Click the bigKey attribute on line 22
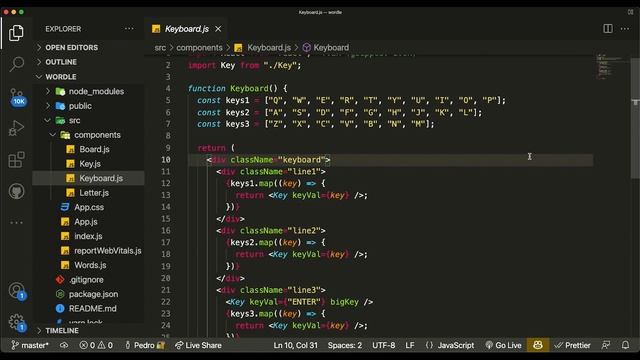 pos(344,302)
